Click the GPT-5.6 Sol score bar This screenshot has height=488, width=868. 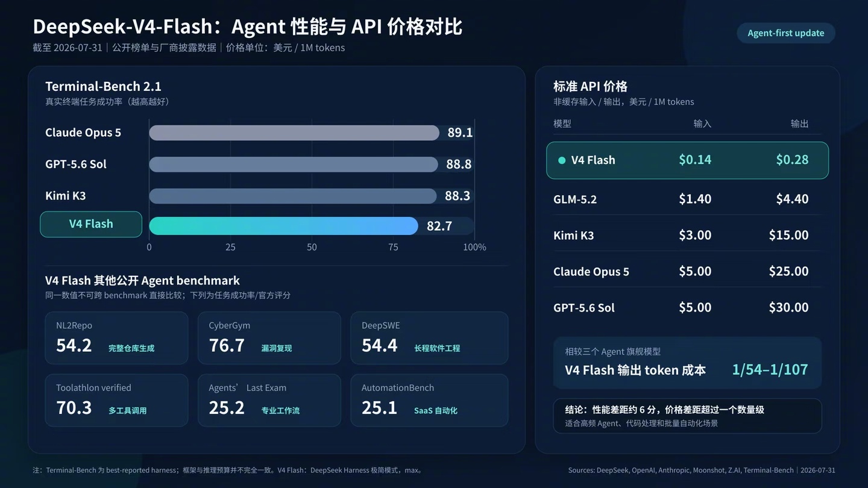coord(294,164)
